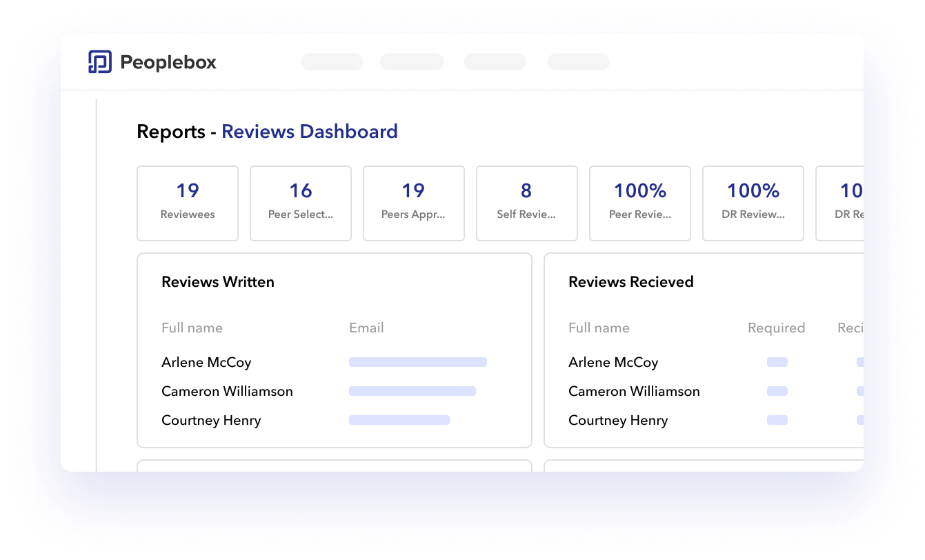Select the second navigation tab item
This screenshot has width=925, height=560.
tap(411, 61)
